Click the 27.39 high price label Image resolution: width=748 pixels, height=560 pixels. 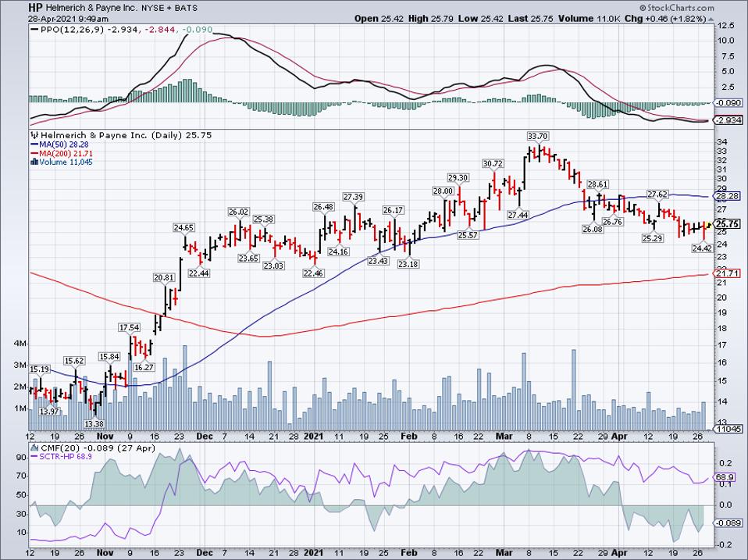354,197
